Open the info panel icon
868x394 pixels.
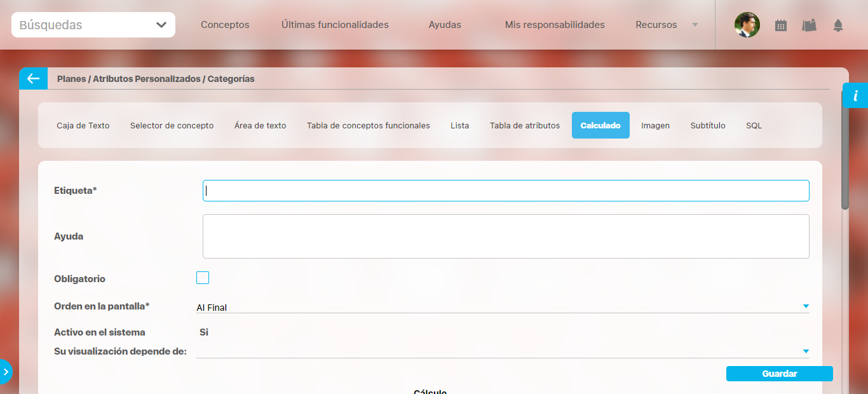(855, 96)
